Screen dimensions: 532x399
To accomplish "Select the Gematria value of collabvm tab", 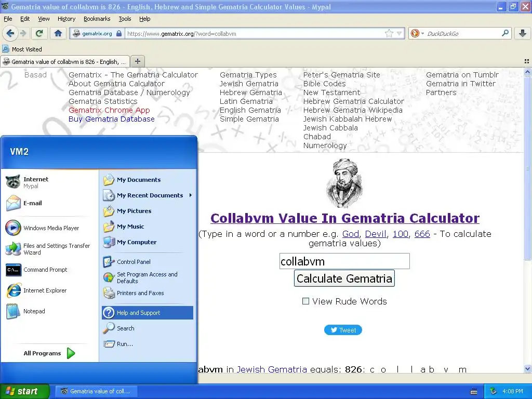I will [65, 62].
